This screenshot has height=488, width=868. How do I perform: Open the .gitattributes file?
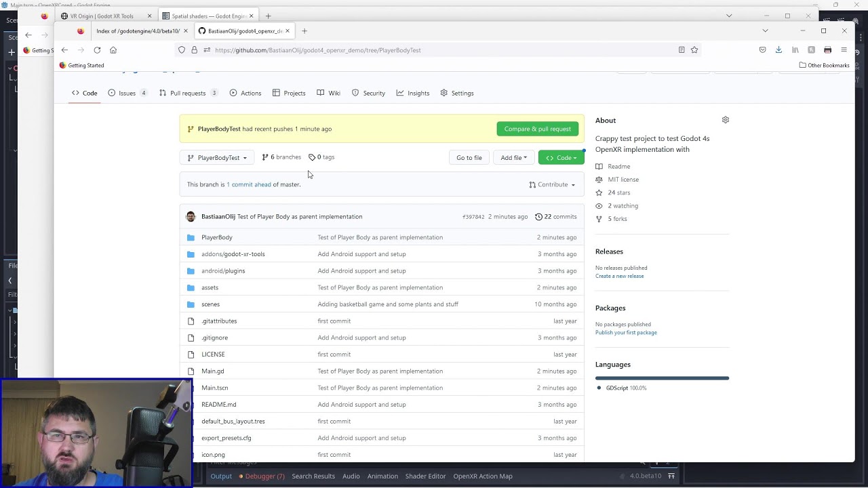pos(219,321)
